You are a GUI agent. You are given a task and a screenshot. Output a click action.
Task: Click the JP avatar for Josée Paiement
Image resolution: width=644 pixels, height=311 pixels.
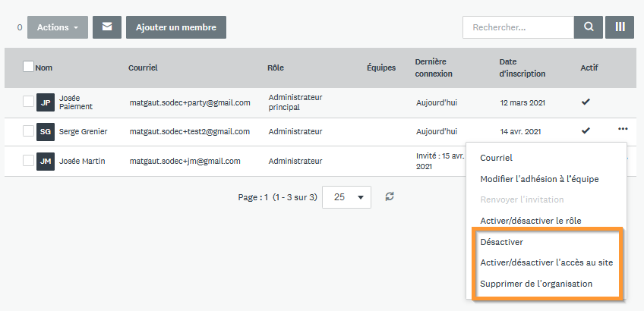46,102
